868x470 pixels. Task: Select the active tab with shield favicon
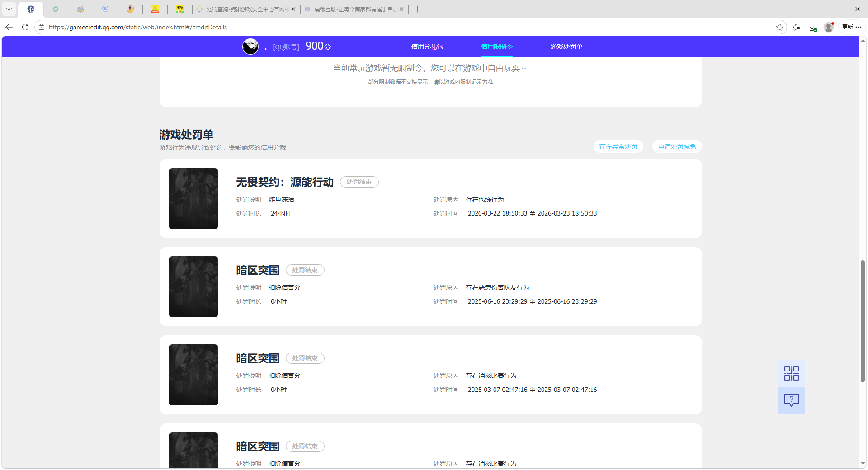[31, 9]
